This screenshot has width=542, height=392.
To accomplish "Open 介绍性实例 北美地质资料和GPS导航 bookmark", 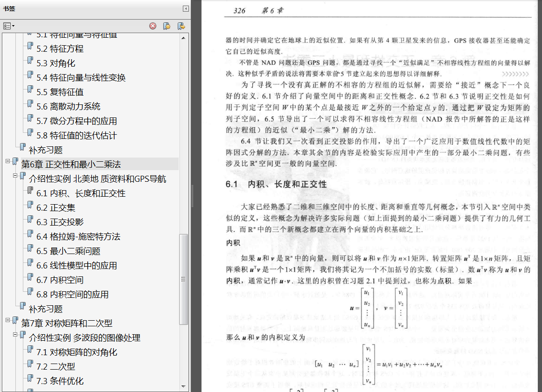I will click(x=97, y=179).
